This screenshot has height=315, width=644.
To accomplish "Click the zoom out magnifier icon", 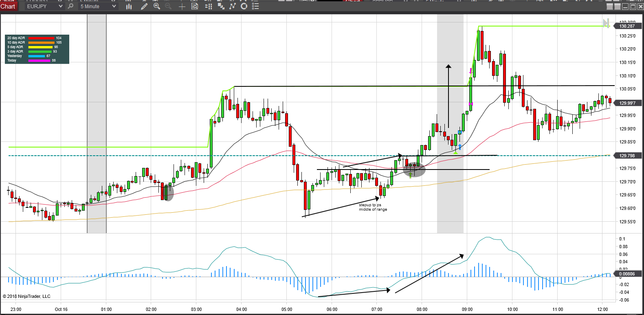I will tap(168, 6).
